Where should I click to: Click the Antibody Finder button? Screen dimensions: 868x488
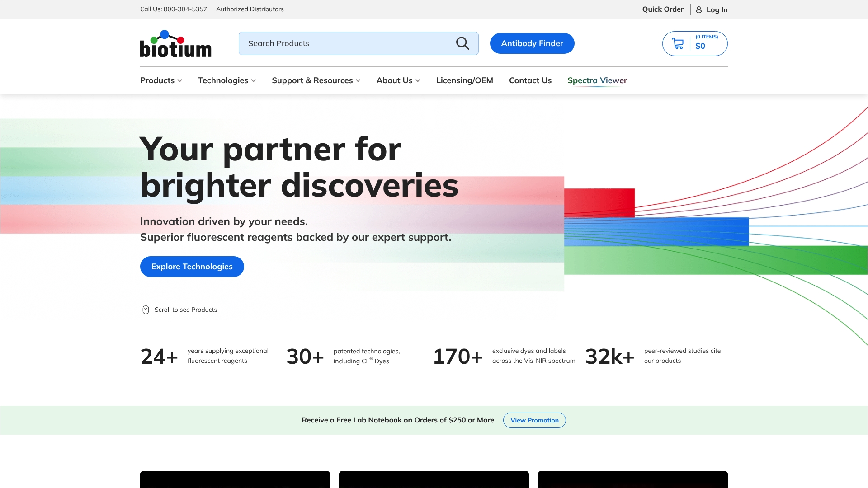coord(532,43)
